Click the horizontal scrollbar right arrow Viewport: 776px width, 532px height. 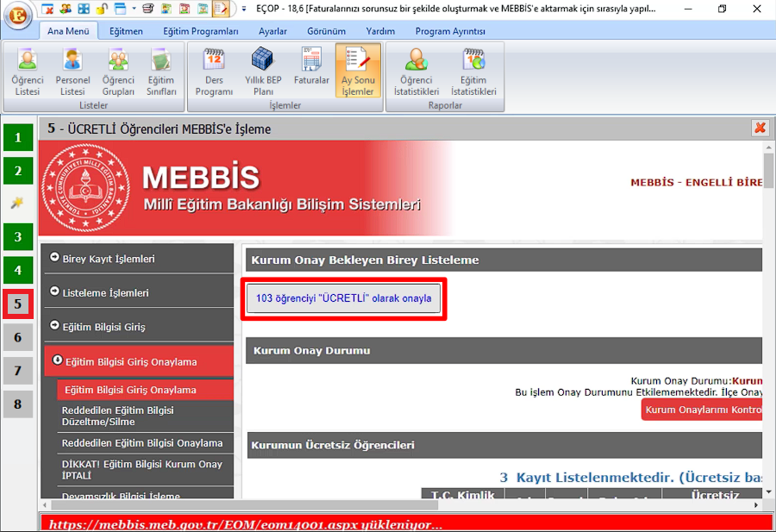(756, 504)
